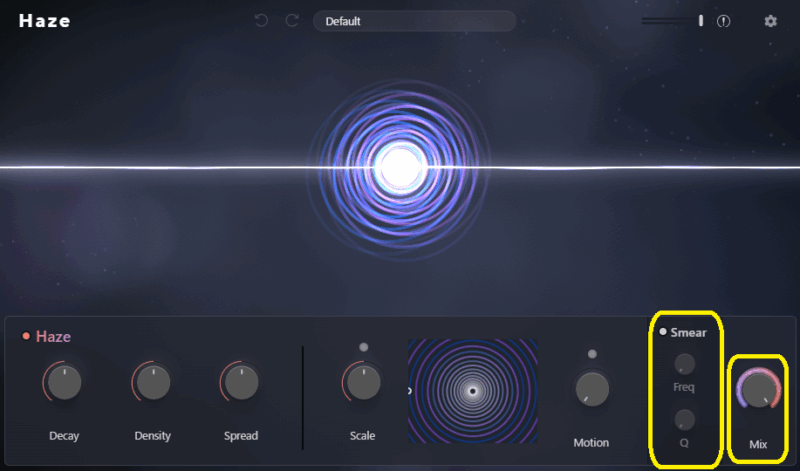Click the Density knob

pos(152,382)
